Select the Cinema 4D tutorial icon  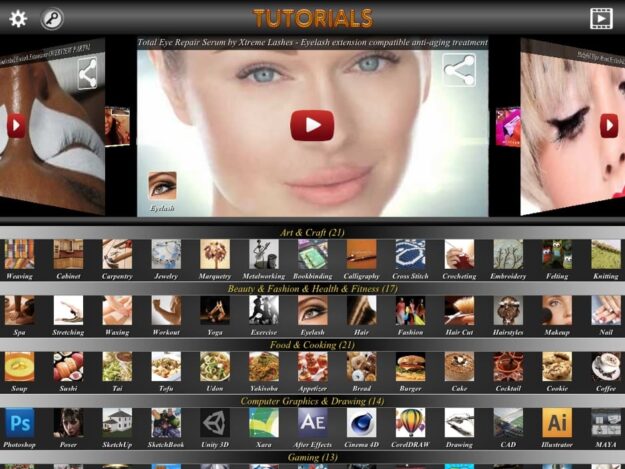[361, 422]
